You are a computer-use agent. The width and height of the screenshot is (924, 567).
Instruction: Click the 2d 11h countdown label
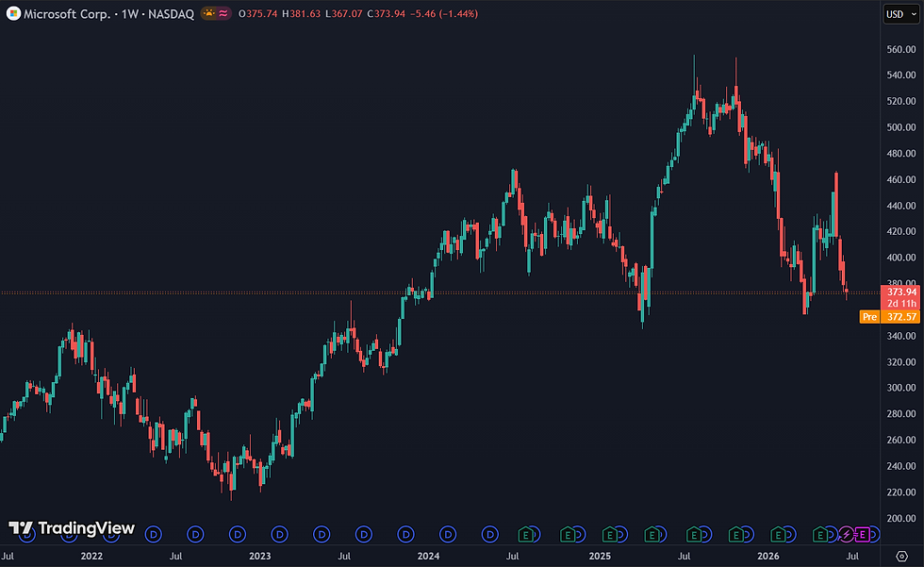coord(901,304)
